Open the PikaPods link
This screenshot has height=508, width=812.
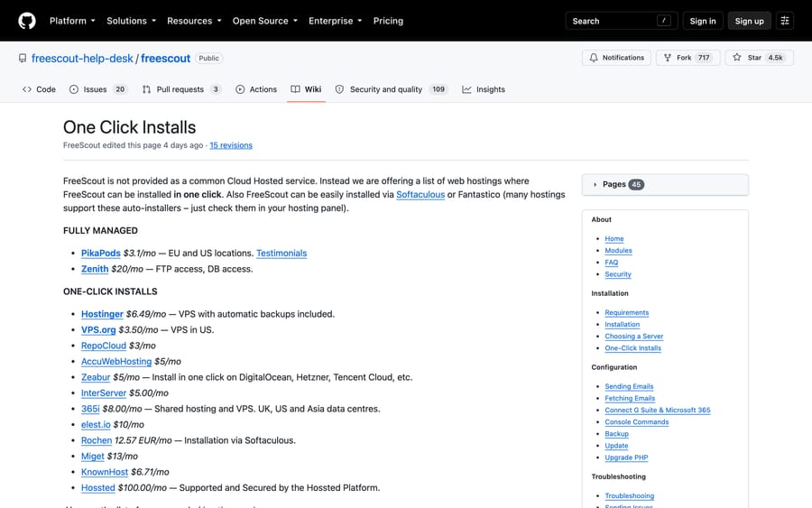(x=100, y=254)
